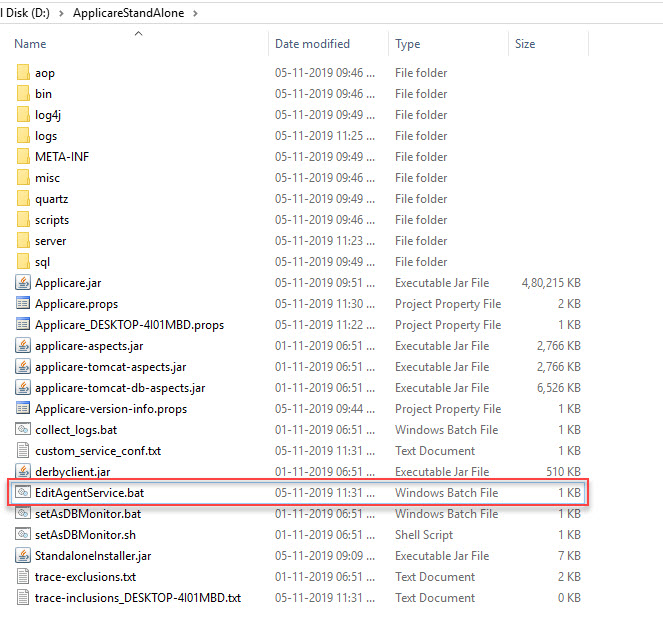Screen dimensions: 663x632
Task: Select the trace-exclusions.txt file name
Action: coord(85,577)
